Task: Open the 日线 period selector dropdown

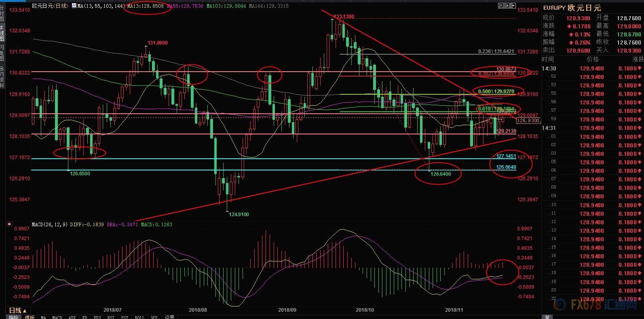Action: tap(17, 310)
